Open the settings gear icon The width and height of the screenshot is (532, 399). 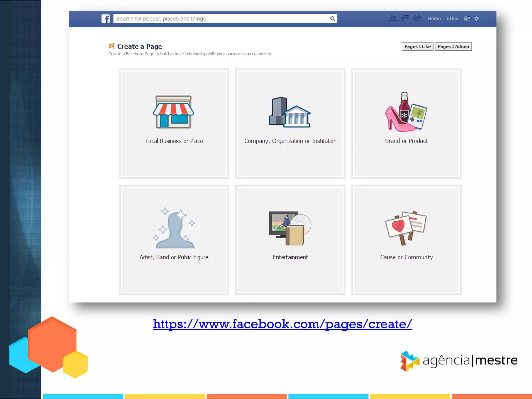(x=477, y=19)
